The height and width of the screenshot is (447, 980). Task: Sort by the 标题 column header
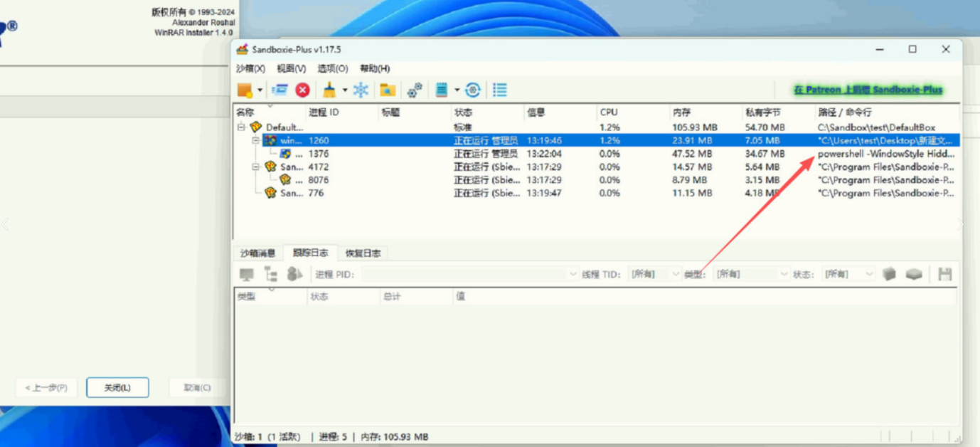[x=415, y=112]
